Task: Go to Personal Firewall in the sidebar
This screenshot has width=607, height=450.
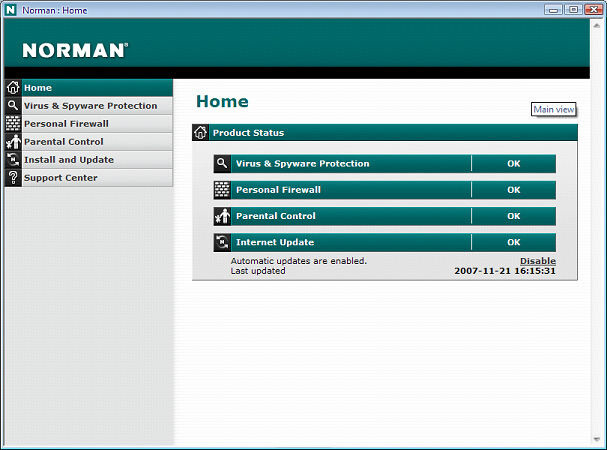Action: [97, 124]
